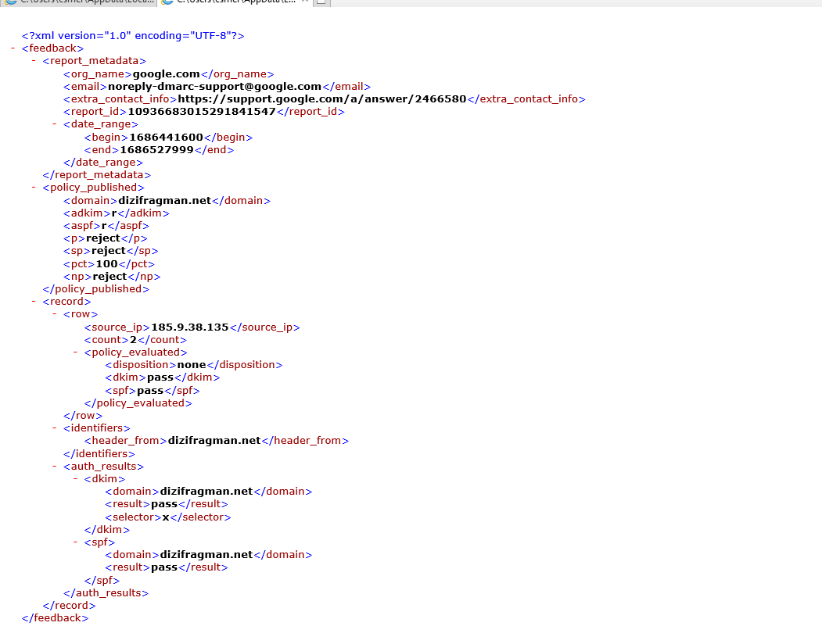Click the p tag value reject
The image size is (822, 644).
(103, 238)
